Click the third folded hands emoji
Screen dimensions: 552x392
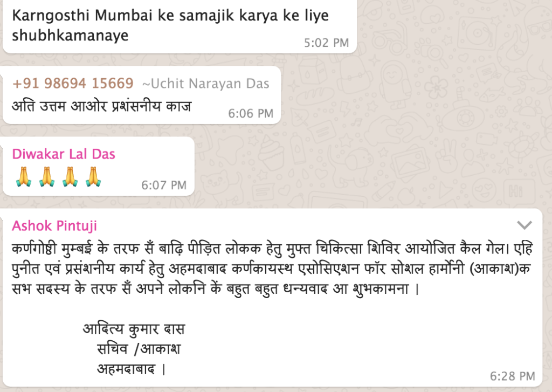pyautogui.click(x=70, y=177)
